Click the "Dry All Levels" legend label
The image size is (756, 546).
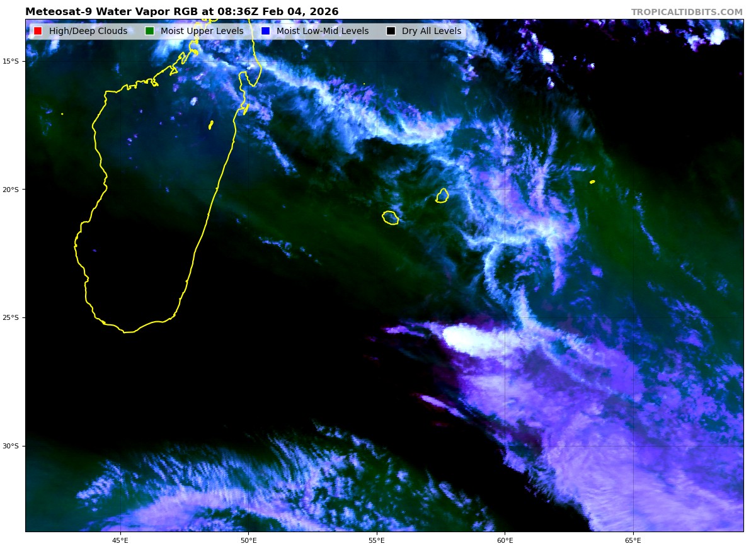pyautogui.click(x=431, y=31)
